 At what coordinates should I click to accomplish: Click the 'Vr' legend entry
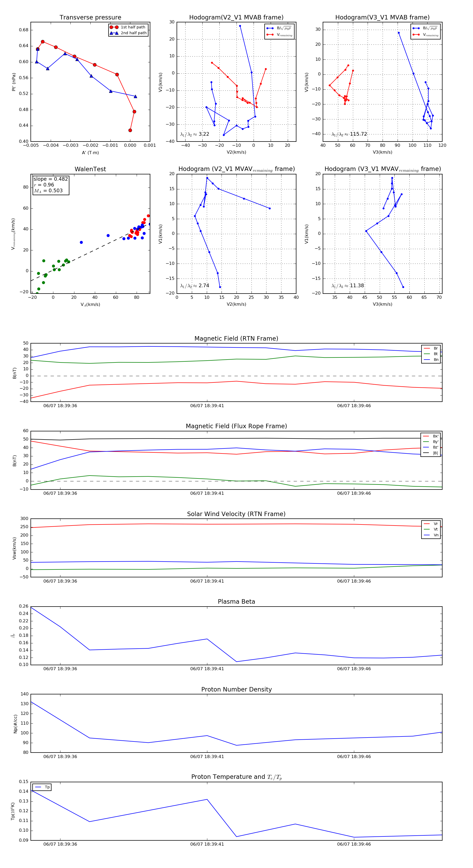point(431,524)
